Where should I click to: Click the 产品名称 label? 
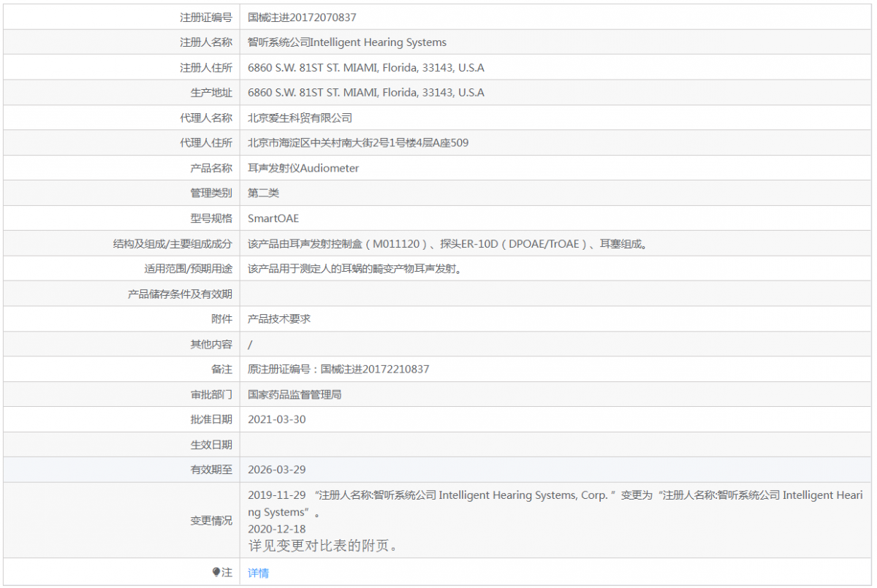pyautogui.click(x=211, y=168)
